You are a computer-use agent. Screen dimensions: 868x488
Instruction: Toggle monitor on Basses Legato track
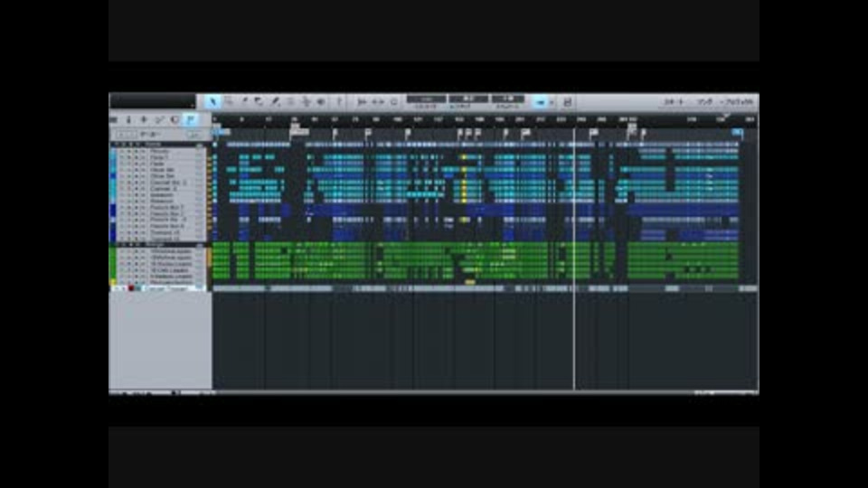pyautogui.click(x=143, y=277)
